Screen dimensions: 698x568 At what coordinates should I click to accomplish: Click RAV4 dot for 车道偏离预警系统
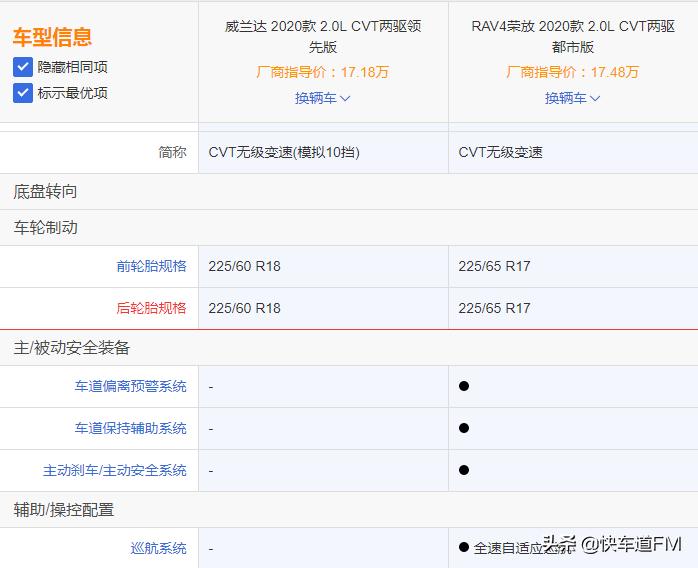pos(464,386)
